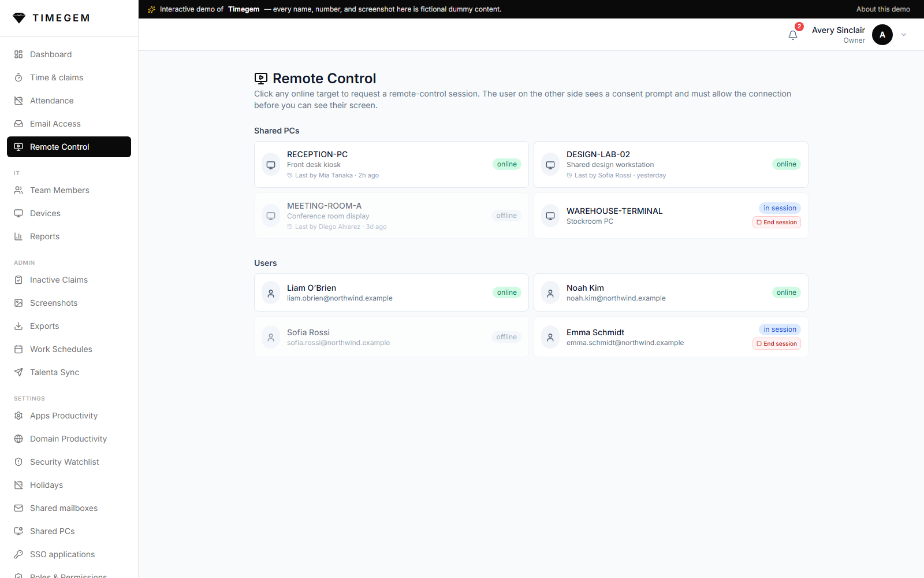
Task: Open Inactive Claims admin page
Action: click(x=69, y=280)
